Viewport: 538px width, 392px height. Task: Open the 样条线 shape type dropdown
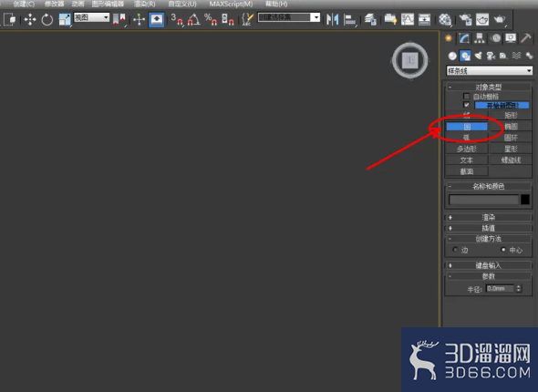(490, 70)
